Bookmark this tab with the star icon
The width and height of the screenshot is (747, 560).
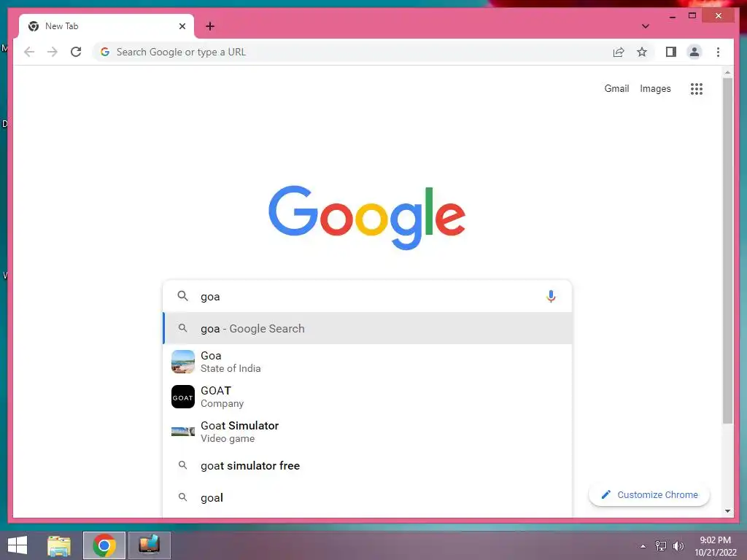tap(642, 52)
